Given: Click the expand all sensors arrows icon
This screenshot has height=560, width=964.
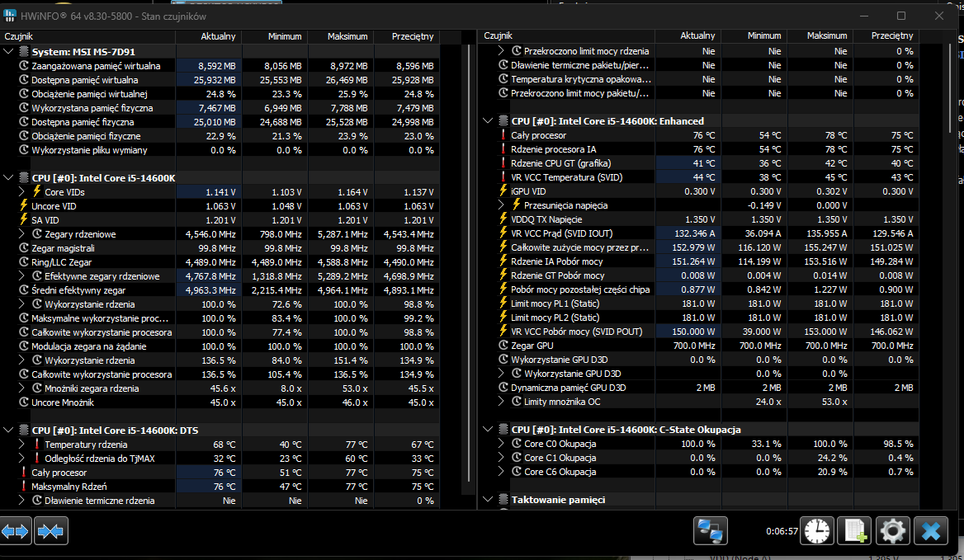Looking at the screenshot, I should click(x=16, y=532).
